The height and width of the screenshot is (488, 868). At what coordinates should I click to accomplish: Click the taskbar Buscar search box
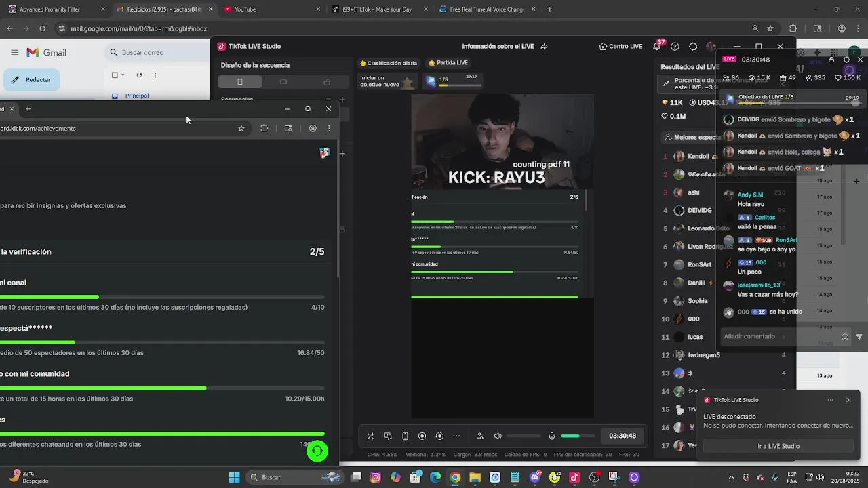coord(295,477)
